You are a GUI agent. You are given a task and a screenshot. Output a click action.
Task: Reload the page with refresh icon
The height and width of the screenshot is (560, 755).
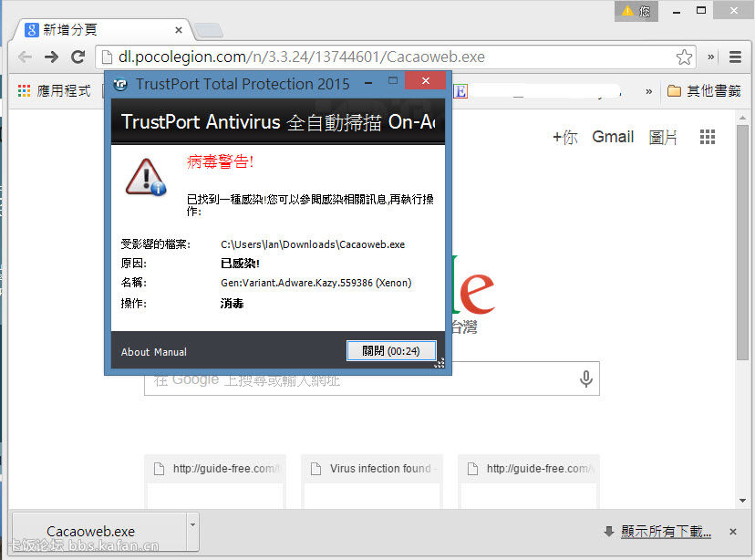(78, 57)
